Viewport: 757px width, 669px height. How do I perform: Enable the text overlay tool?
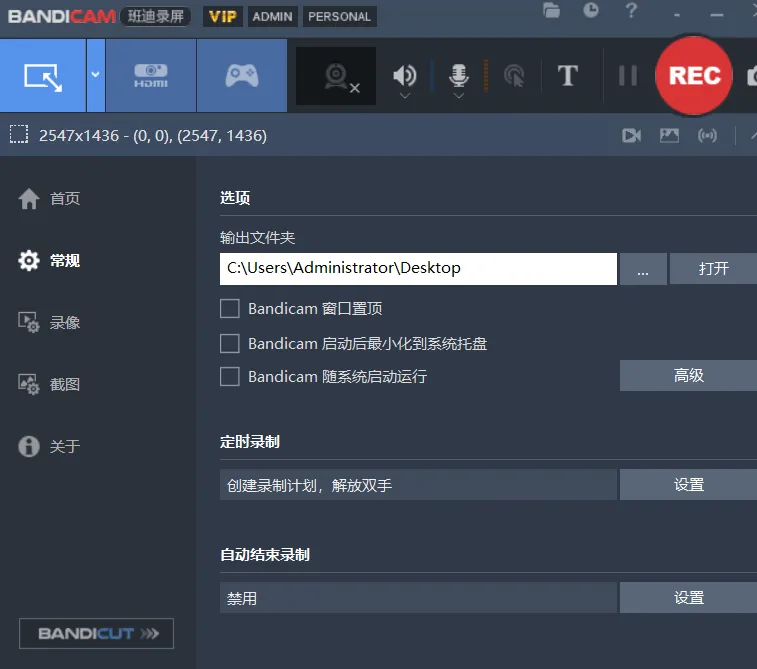click(567, 76)
